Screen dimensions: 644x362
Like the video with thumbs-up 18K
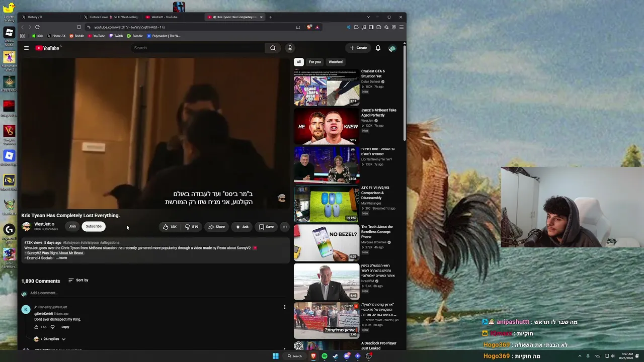tap(169, 227)
